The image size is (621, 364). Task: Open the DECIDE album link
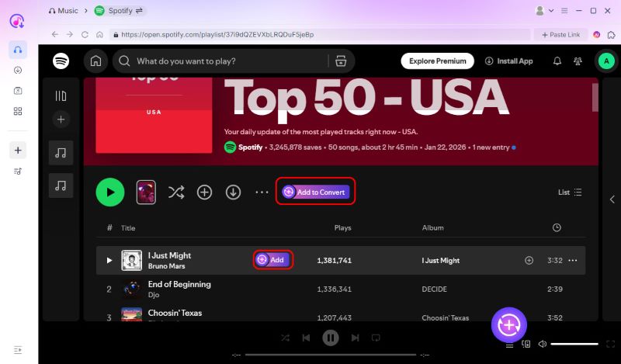(x=434, y=289)
